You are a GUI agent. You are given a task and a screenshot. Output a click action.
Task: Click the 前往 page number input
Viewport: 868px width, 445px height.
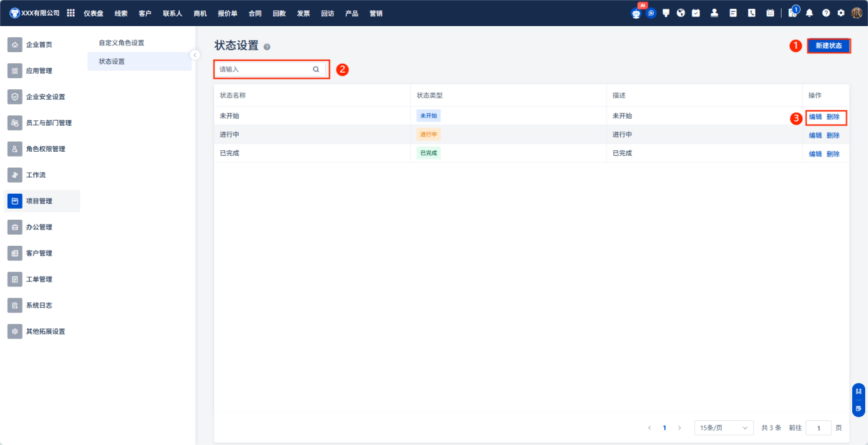[x=819, y=428]
